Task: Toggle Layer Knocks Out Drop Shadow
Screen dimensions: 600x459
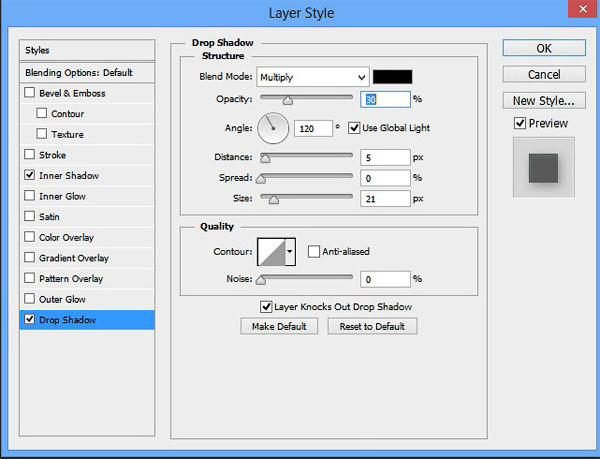Action: (266, 307)
